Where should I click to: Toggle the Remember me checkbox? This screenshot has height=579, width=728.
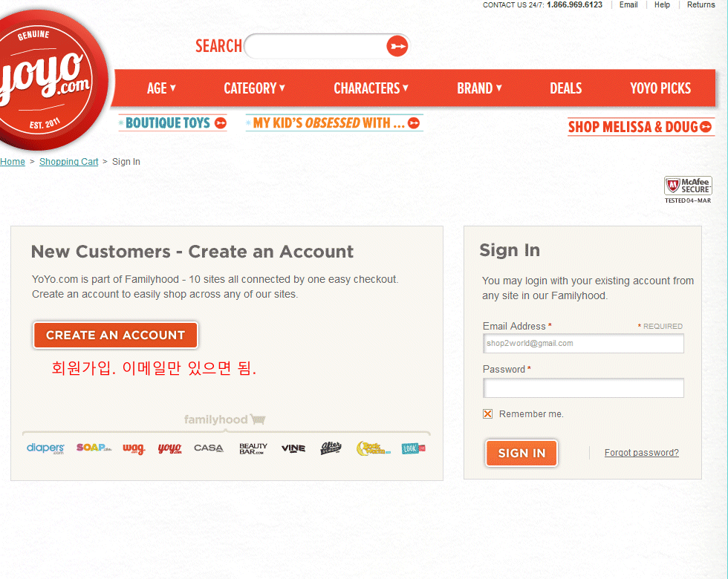[488, 414]
